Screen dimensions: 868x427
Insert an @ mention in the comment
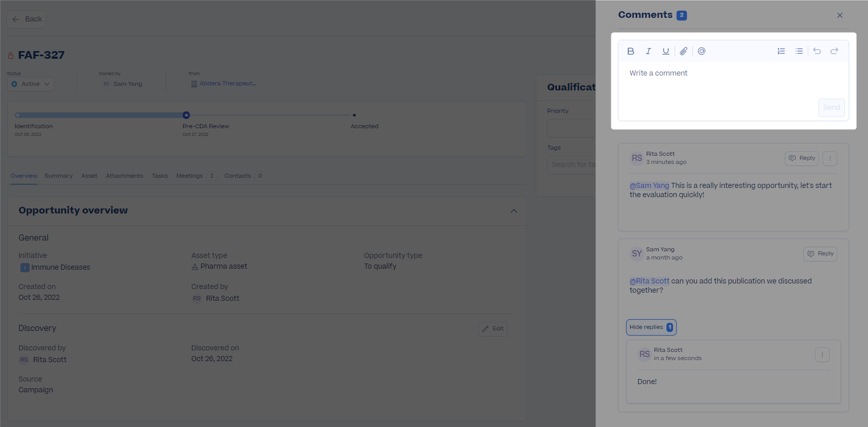tap(702, 51)
